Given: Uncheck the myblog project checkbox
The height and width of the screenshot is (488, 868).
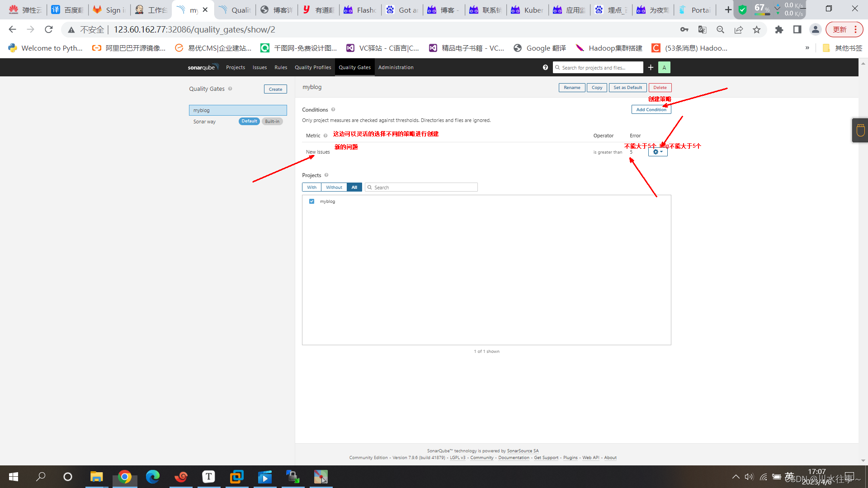Looking at the screenshot, I should 311,202.
